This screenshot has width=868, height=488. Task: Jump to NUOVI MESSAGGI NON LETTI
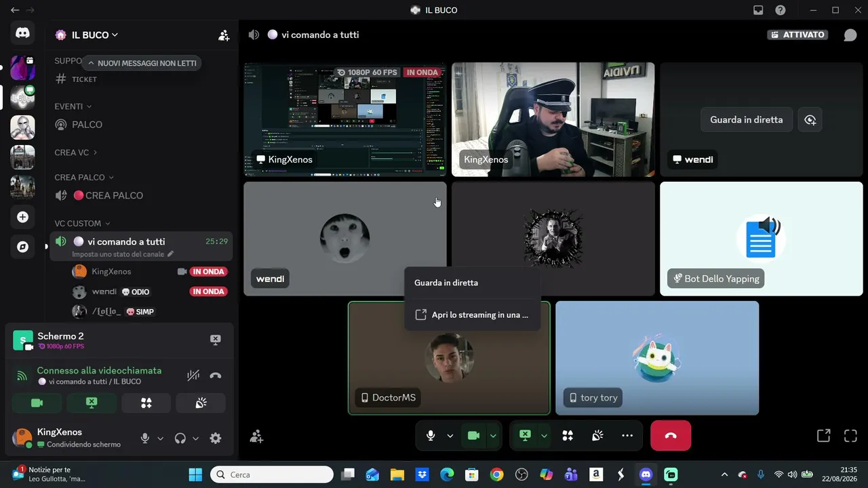click(142, 63)
